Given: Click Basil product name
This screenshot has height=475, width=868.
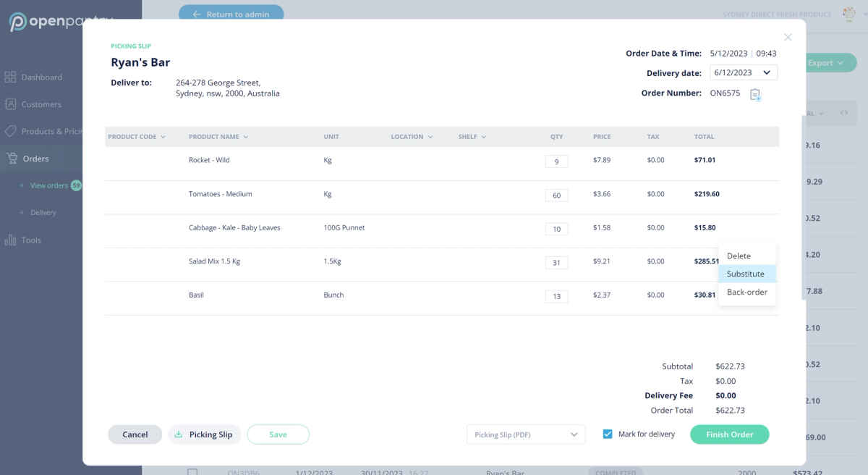Looking at the screenshot, I should (196, 295).
